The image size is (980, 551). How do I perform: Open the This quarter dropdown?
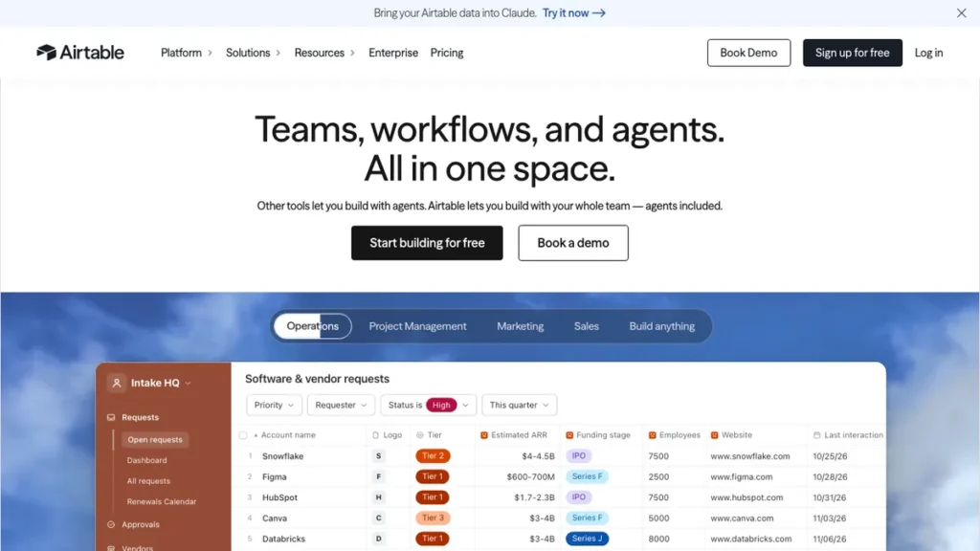519,405
